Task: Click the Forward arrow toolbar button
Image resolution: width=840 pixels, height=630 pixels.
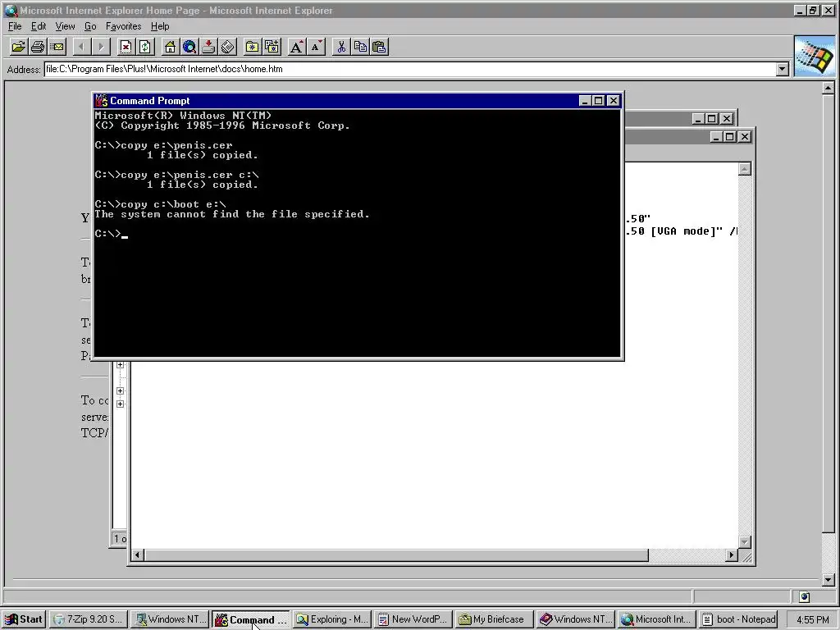Action: coord(101,47)
